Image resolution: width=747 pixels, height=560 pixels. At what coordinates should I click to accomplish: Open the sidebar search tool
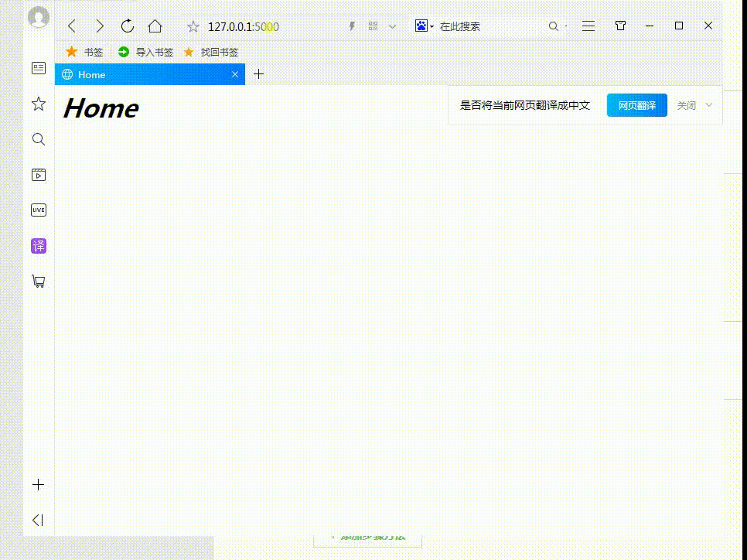point(39,139)
